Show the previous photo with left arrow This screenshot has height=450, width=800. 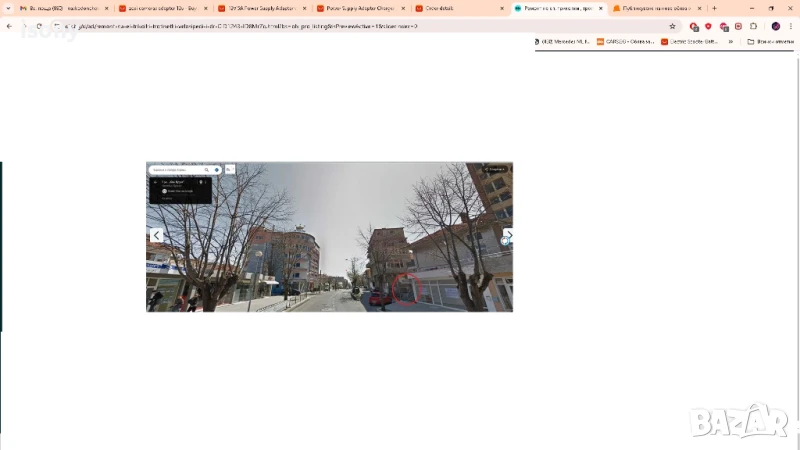(x=156, y=236)
